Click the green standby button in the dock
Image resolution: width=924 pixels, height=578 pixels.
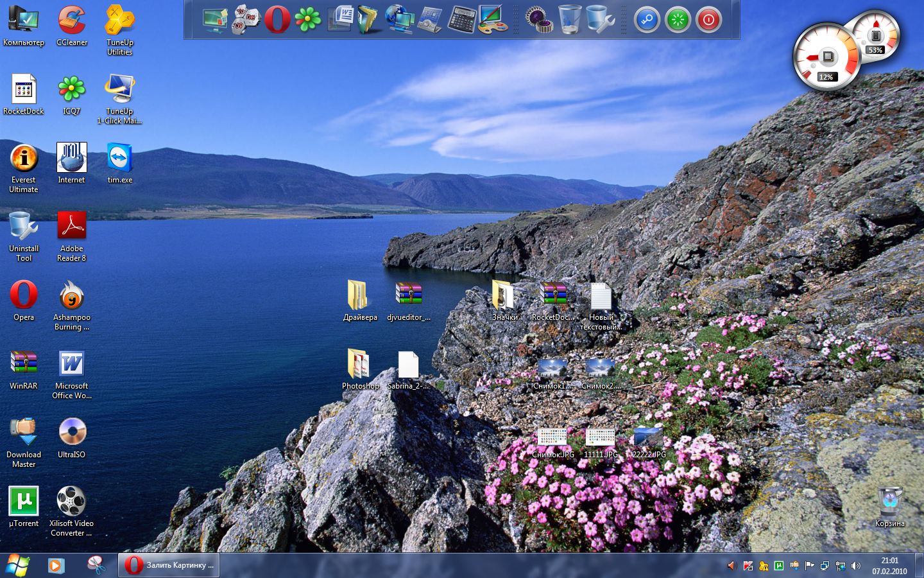[x=678, y=20]
